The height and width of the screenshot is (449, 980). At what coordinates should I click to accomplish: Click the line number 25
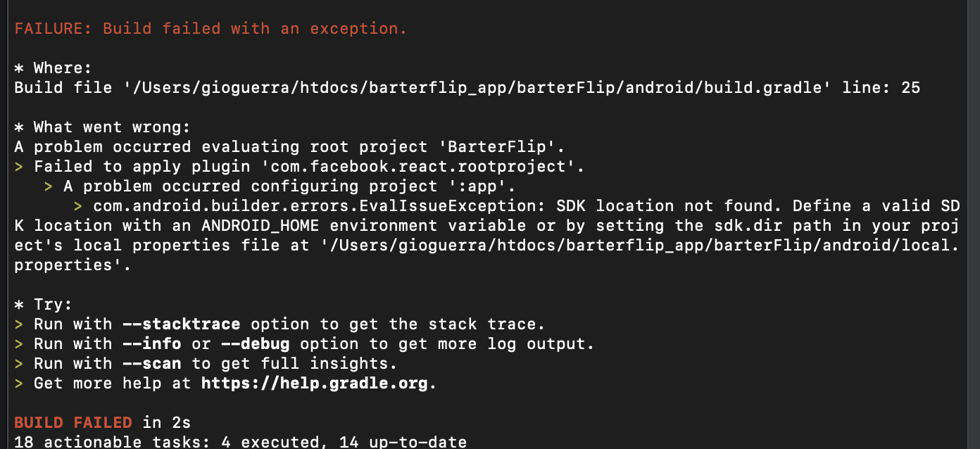(x=910, y=88)
